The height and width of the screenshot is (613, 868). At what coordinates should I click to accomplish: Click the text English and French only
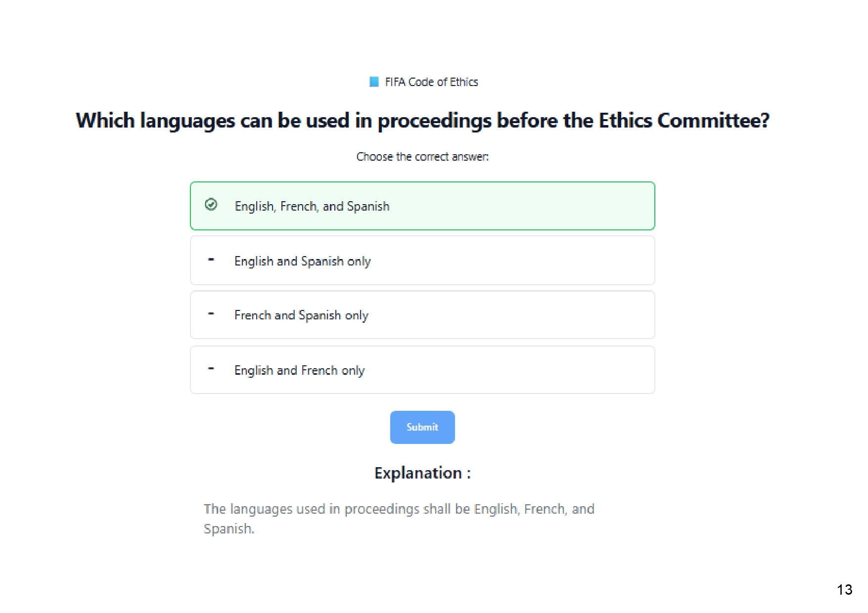click(299, 370)
